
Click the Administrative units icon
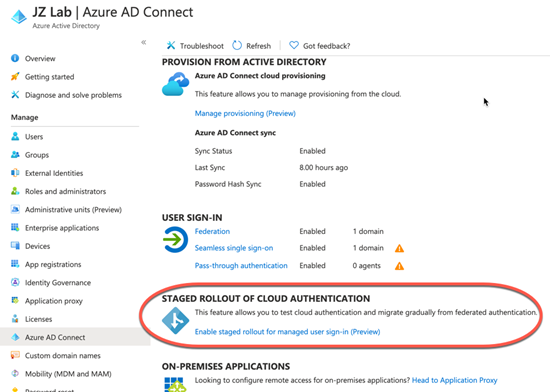[15, 209]
